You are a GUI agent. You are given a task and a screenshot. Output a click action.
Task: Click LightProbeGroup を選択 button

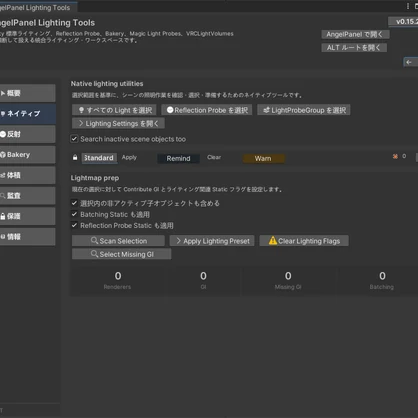click(304, 110)
